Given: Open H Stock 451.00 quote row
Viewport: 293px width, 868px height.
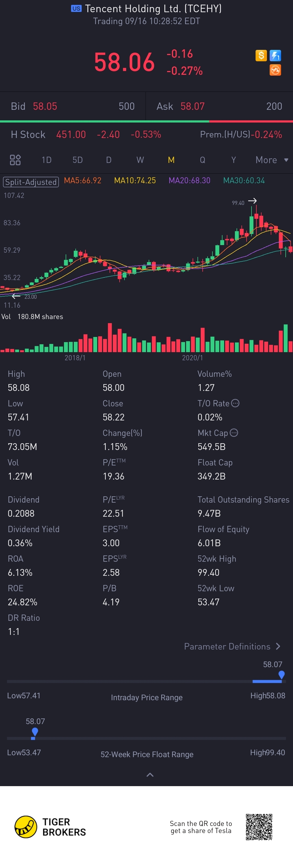Looking at the screenshot, I should tap(86, 134).
